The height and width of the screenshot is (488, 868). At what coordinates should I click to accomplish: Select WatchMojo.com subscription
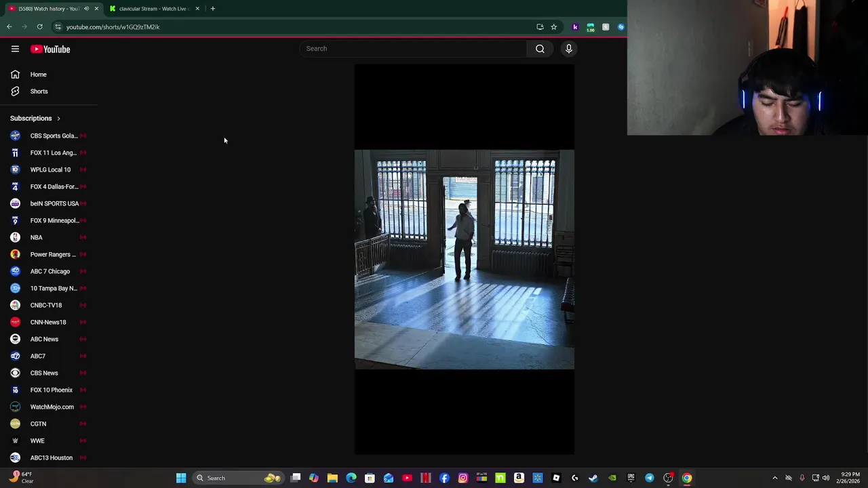click(x=49, y=407)
